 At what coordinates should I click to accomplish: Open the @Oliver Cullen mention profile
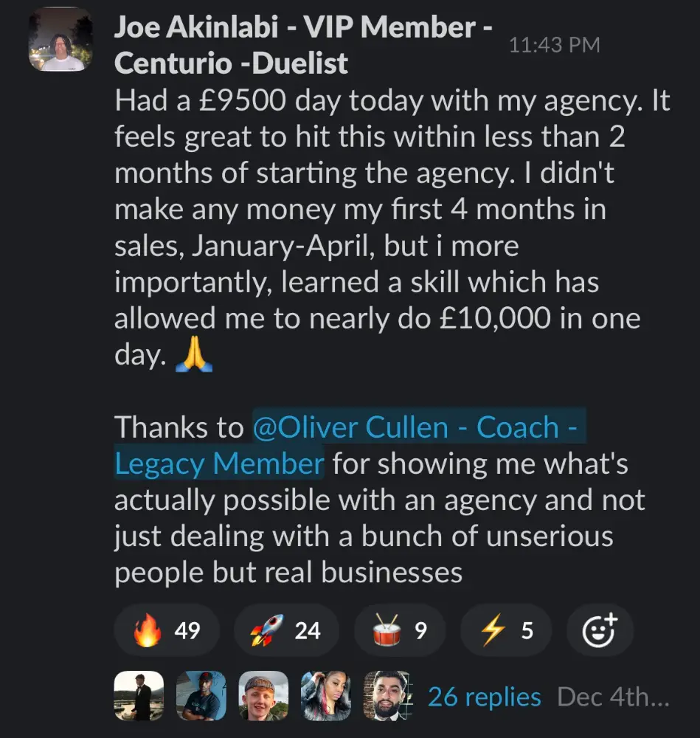pos(350,446)
